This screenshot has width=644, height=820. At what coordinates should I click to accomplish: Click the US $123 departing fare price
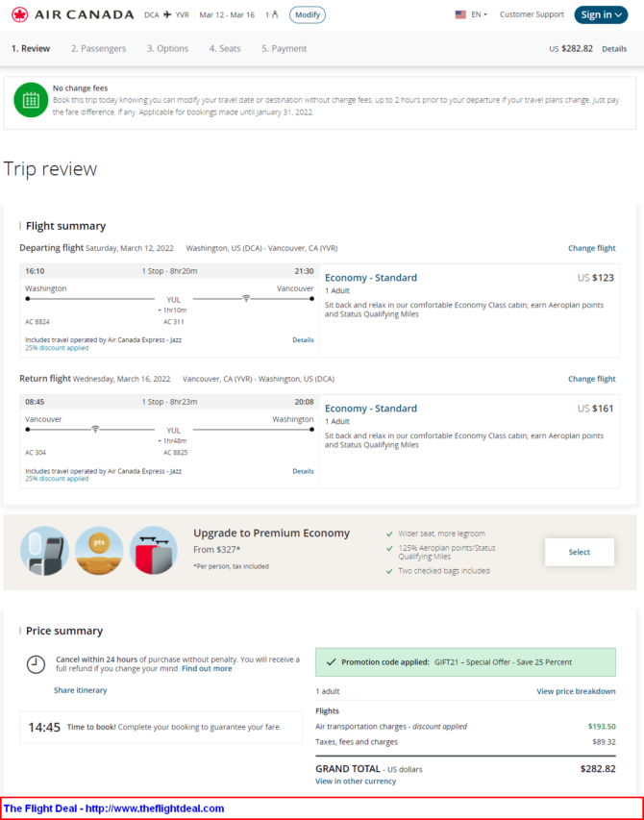click(595, 278)
